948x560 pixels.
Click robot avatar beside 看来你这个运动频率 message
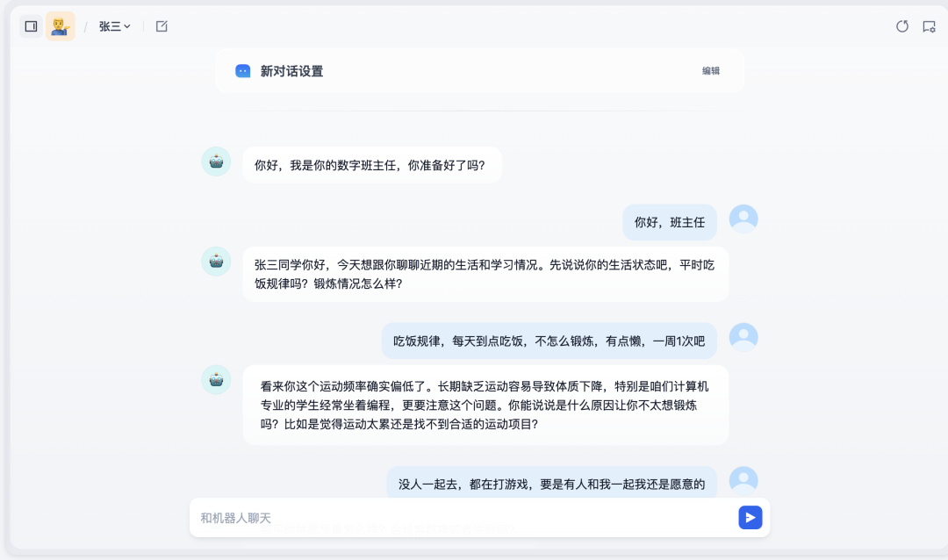tap(216, 380)
